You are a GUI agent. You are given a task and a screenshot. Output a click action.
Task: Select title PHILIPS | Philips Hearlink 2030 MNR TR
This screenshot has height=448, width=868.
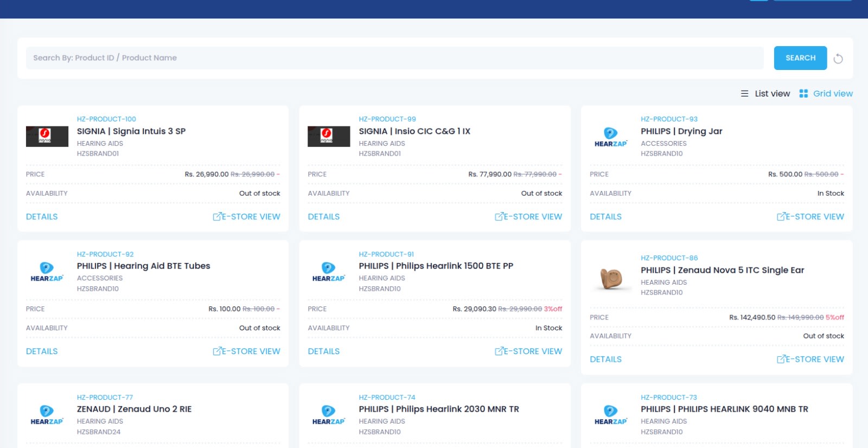coord(439,409)
